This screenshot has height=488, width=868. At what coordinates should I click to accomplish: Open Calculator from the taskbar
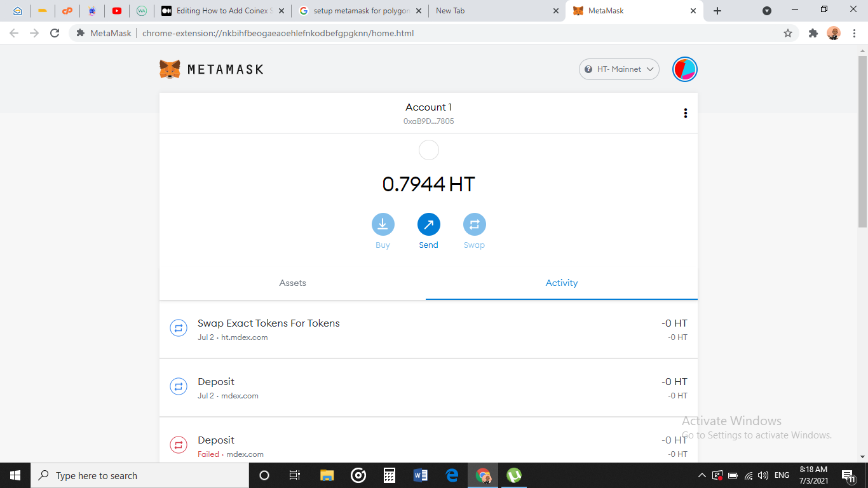390,475
